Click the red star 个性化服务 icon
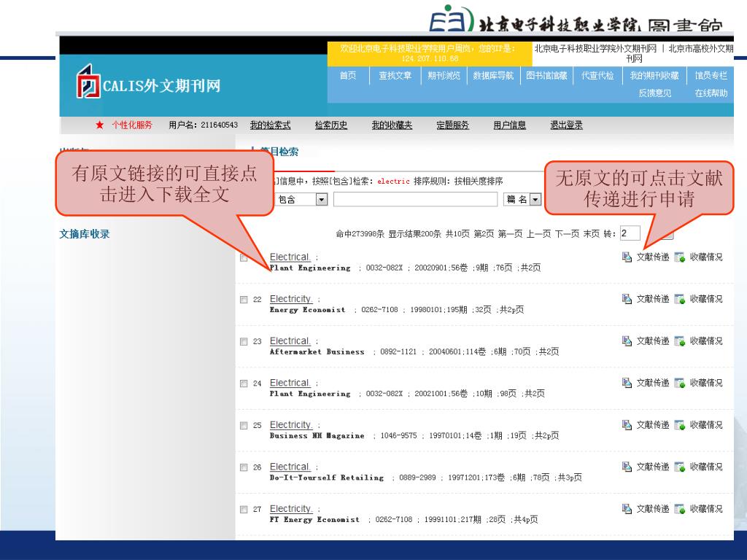The width and height of the screenshot is (747, 560). pos(99,125)
